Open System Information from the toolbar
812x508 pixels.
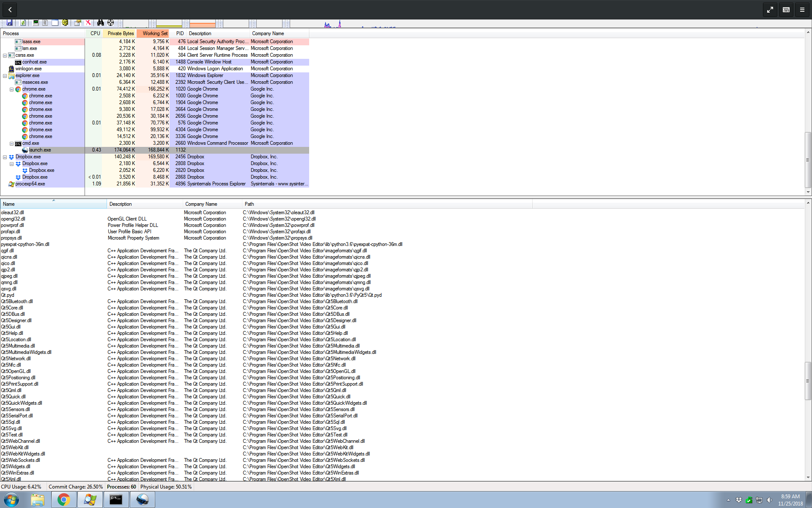coord(36,22)
